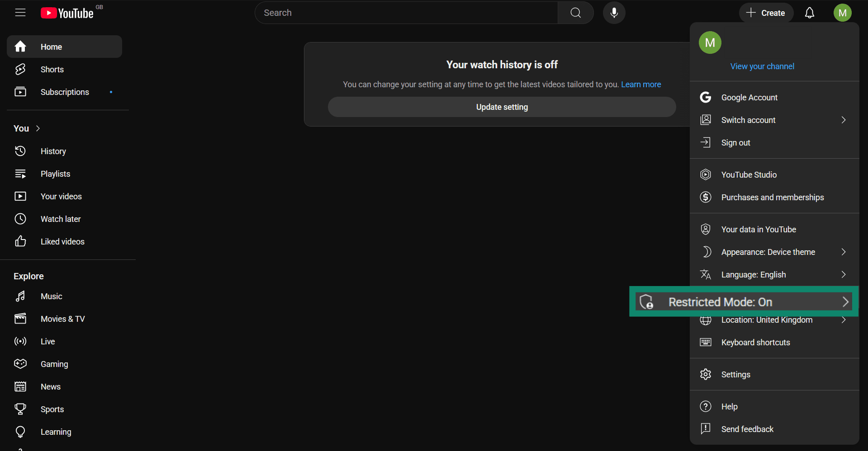Open the hamburger menu to collapse sidebar
868x451 pixels.
pyautogui.click(x=20, y=13)
